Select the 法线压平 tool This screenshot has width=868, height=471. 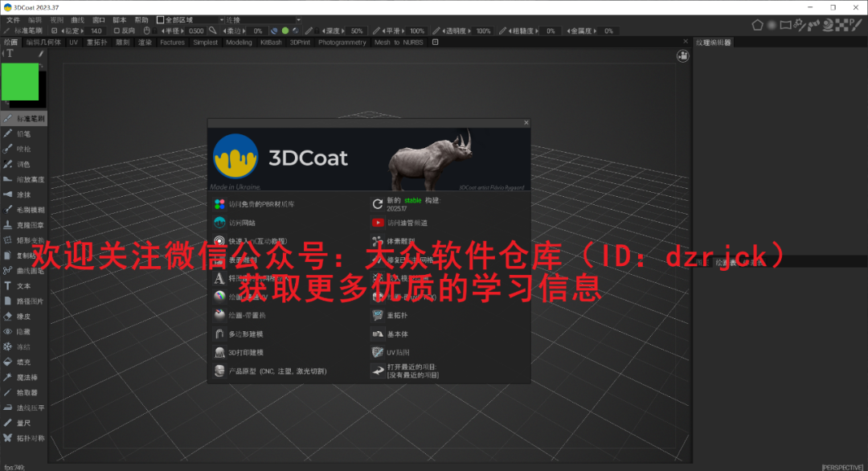point(23,408)
